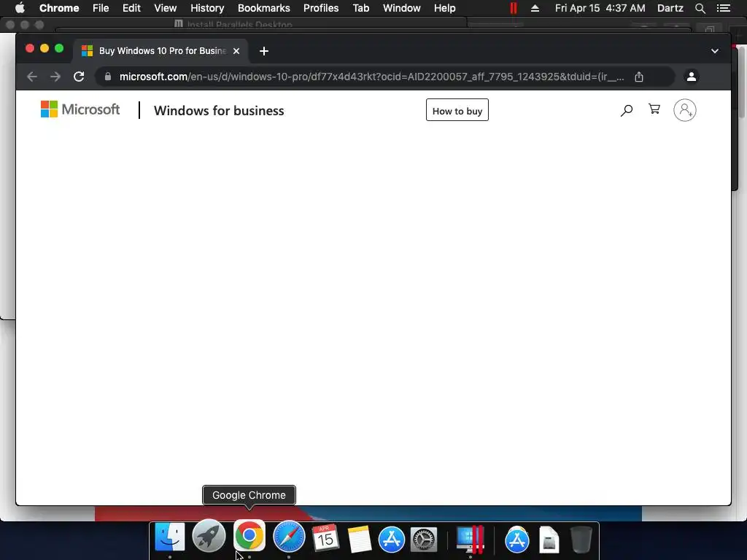Open the shopping cart icon
Screen dimensions: 747x560
coord(654,109)
